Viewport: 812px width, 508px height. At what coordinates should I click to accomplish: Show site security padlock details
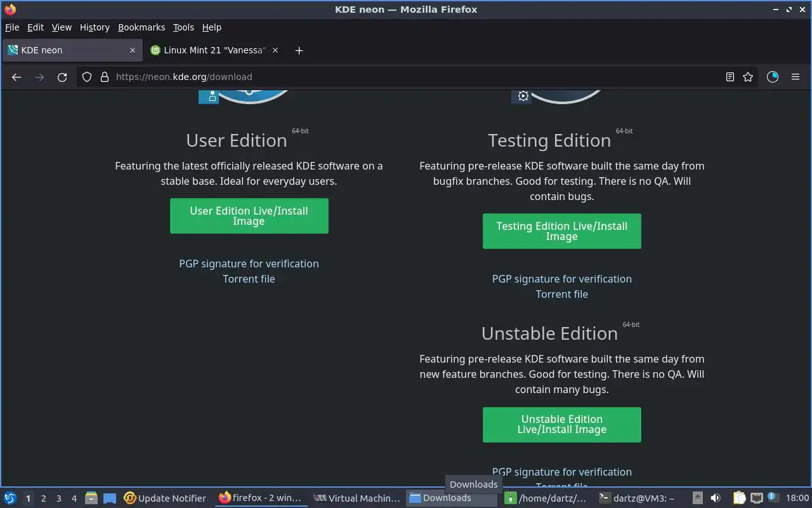pos(105,77)
